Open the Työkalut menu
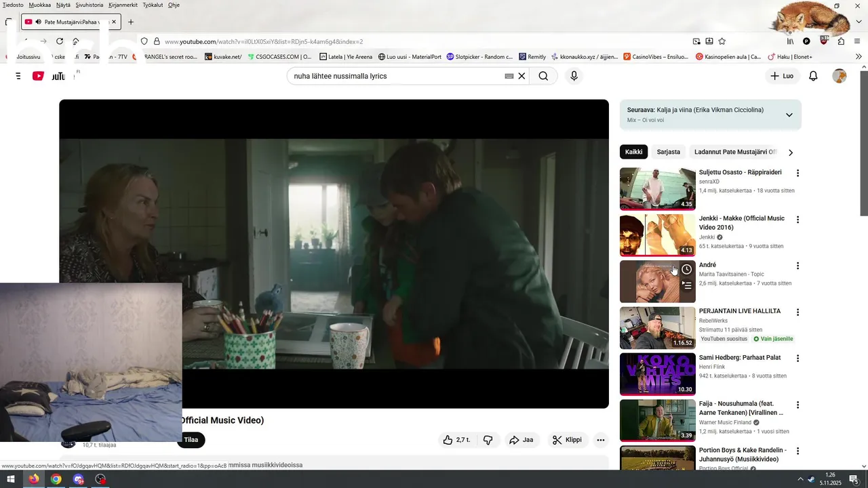 (x=153, y=5)
